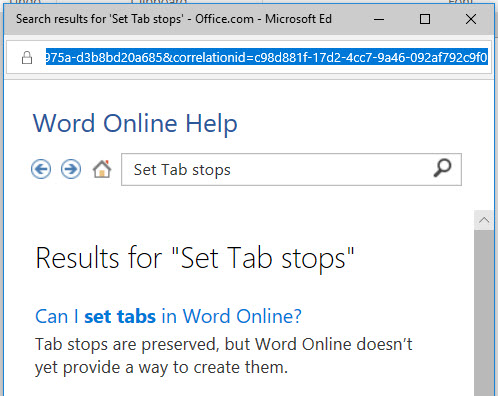
Task: Click the 'Tab stops are preserved' description text
Action: [x=224, y=356]
